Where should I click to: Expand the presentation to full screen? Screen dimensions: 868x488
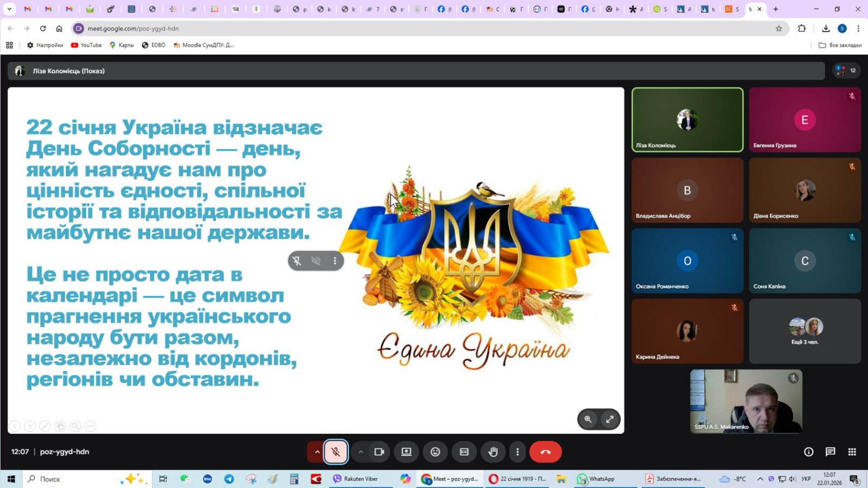[610, 419]
